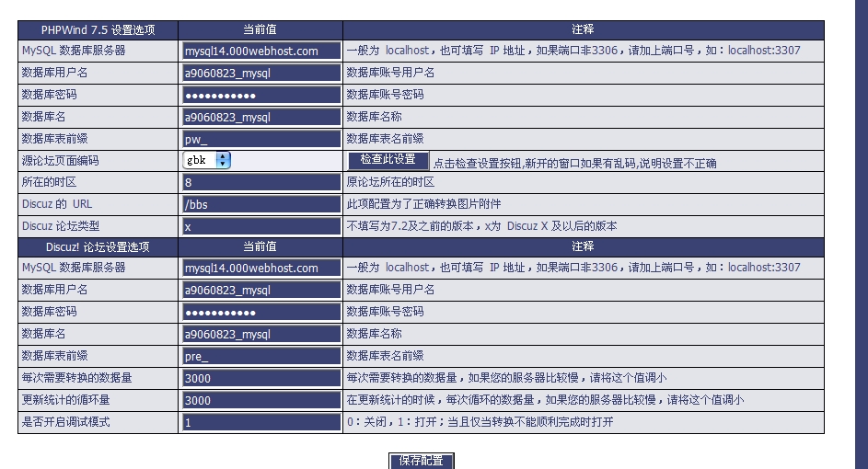868x469 pixels.
Task: Click the 原论坛所在的时区 note
Action: tap(391, 182)
